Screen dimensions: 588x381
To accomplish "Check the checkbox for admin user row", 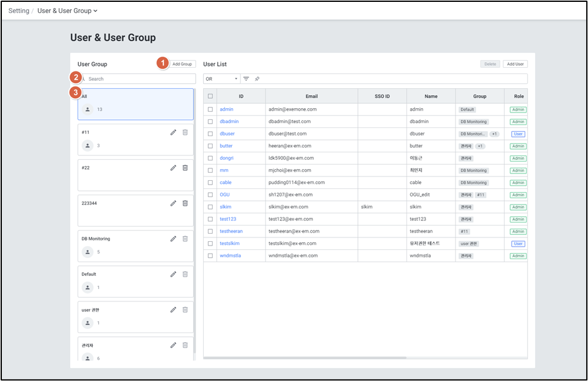I will pyautogui.click(x=210, y=109).
